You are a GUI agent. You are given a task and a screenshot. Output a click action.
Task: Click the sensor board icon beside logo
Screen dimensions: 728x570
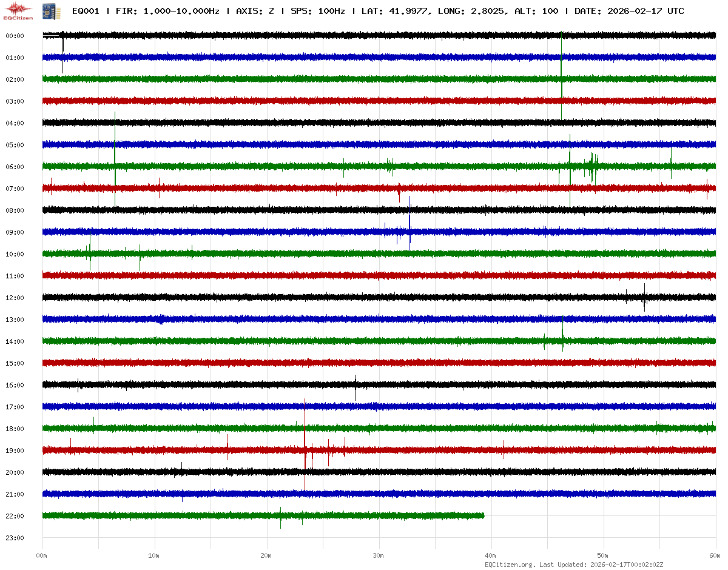coord(47,11)
